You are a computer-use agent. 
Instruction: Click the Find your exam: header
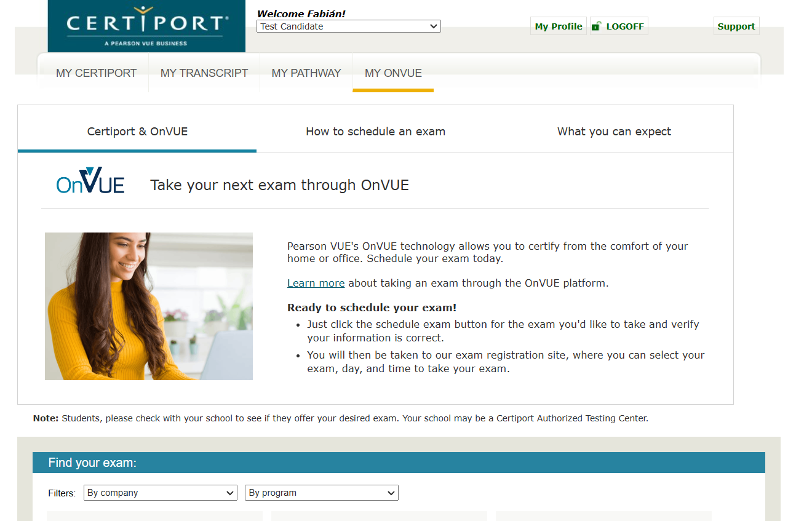(x=399, y=463)
